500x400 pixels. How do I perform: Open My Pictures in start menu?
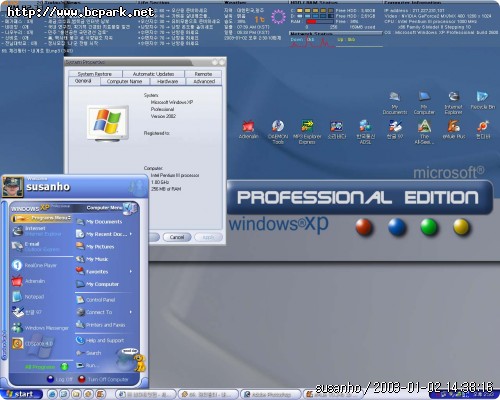(x=104, y=247)
